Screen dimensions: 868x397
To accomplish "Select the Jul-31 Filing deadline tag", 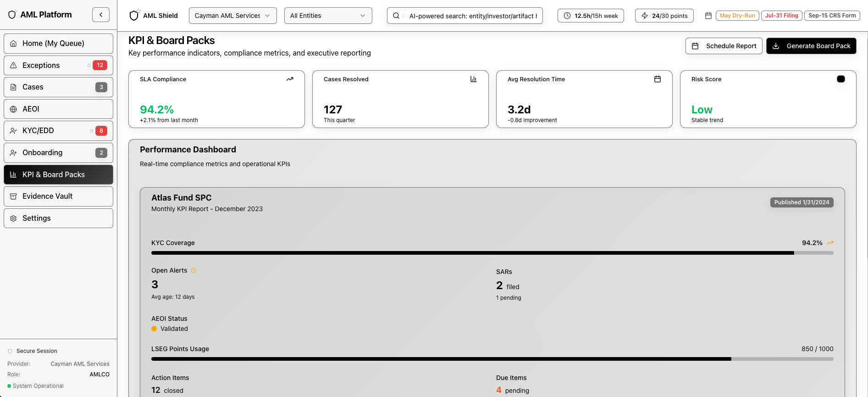I will 781,16.
